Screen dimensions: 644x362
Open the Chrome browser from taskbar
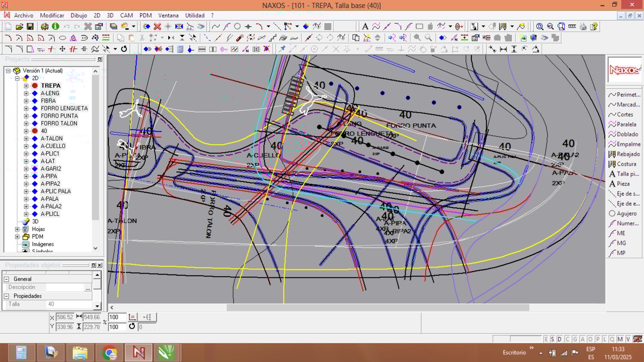(x=109, y=353)
